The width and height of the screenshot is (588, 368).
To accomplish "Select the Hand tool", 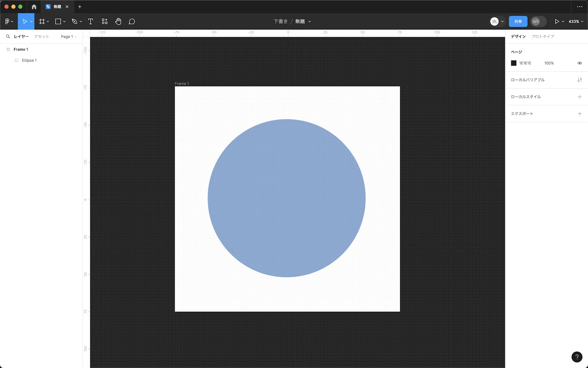I will [118, 22].
